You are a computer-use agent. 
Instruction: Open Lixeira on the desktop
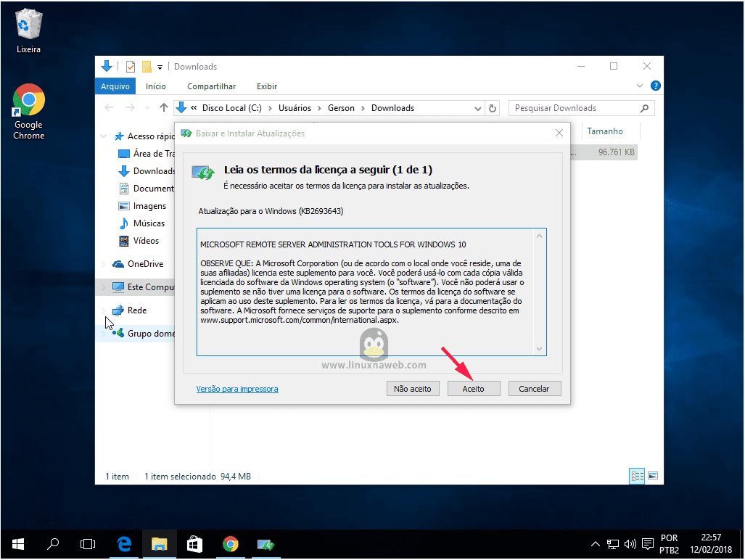click(x=28, y=24)
